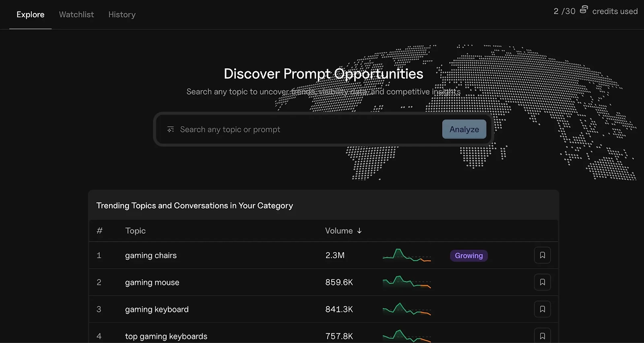
Task: Click the Trending Topics and Conversations heading
Action: click(195, 205)
